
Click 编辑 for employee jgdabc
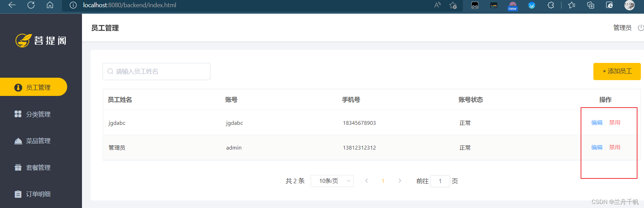pos(596,123)
